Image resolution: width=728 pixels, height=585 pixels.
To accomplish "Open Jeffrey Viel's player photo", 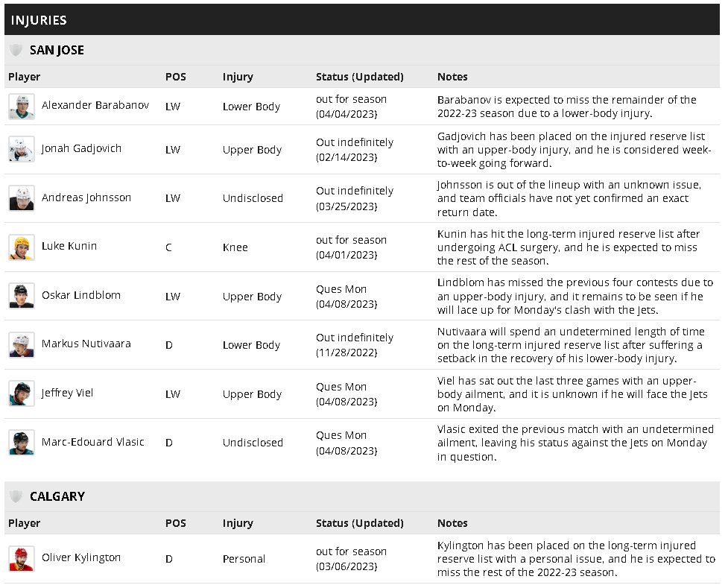I will [22, 393].
